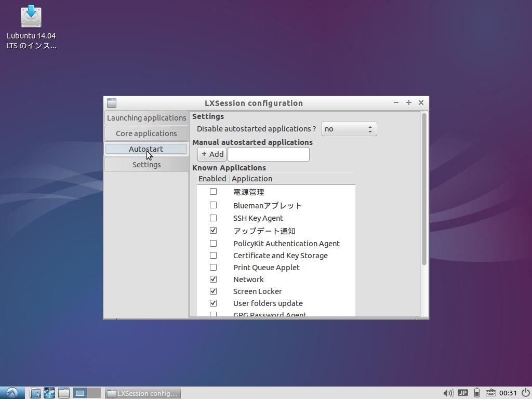Viewport: 532px width, 399px height.
Task: Enable autostart for SSH Key Agent
Action: pyautogui.click(x=213, y=218)
